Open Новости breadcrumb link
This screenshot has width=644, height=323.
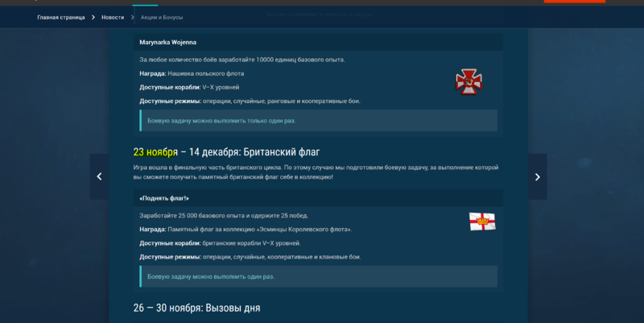click(x=113, y=17)
